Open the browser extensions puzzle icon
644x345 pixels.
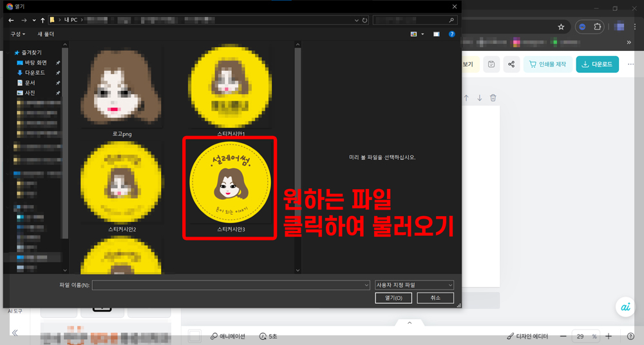tap(597, 26)
